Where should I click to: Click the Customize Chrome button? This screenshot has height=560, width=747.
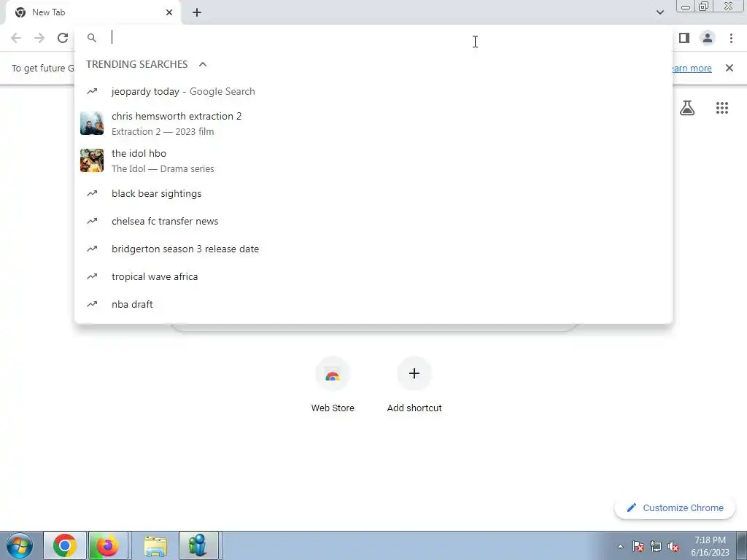coord(676,507)
